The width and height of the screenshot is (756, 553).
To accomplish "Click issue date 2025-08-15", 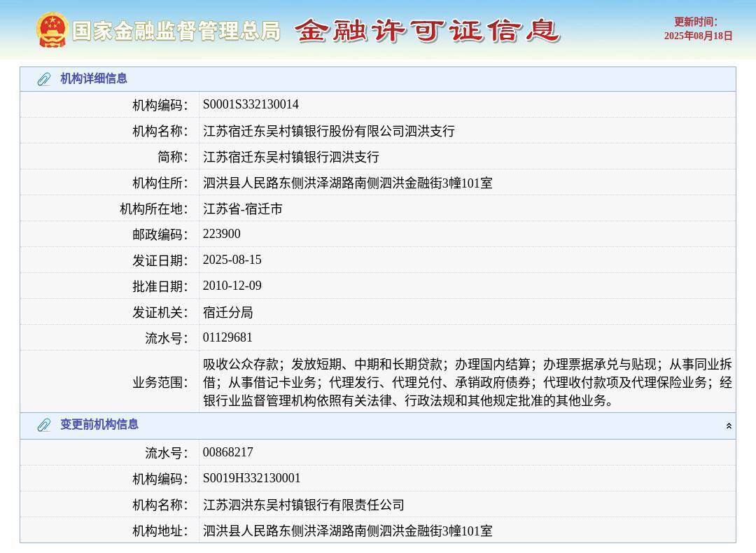I will 232,260.
